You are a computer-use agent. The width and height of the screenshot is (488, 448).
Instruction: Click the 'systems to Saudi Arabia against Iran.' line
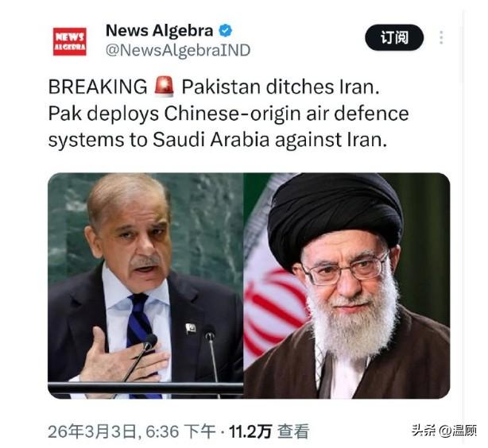218,140
